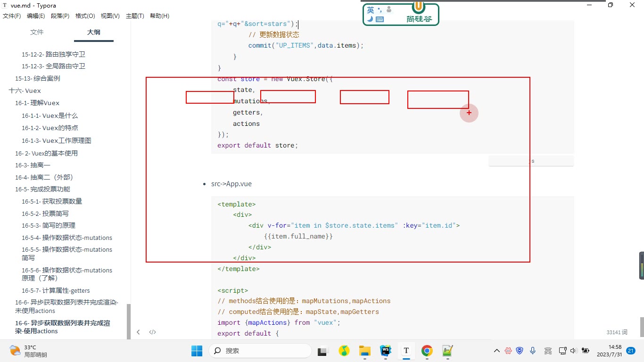
Task: Open the blue security shield tray icon
Action: coord(520,351)
